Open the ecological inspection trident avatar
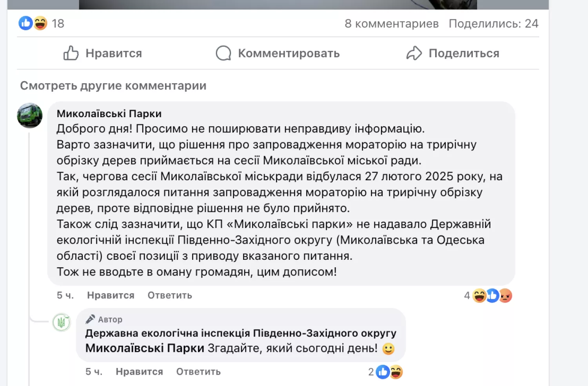This screenshot has height=386, width=588. (62, 323)
